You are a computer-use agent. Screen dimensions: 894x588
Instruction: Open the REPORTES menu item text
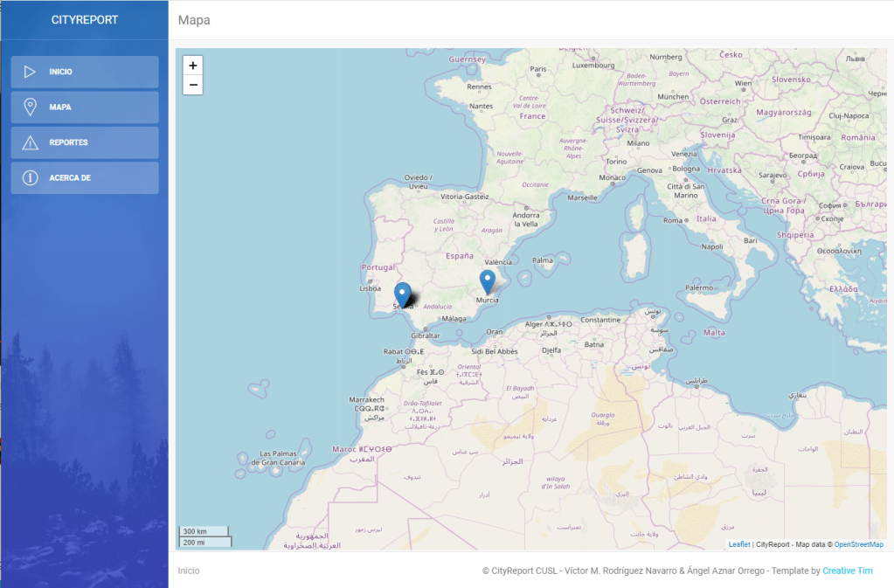[x=68, y=142]
